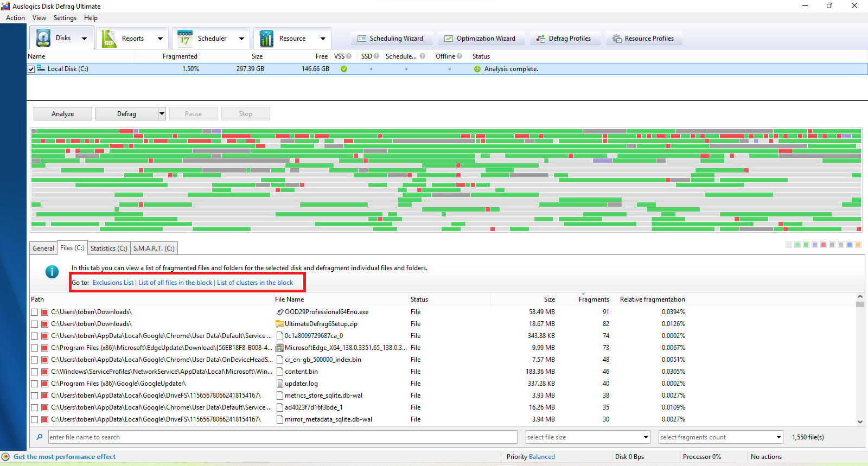
Task: Click the Disks toolbar icon
Action: pyautogui.click(x=43, y=39)
